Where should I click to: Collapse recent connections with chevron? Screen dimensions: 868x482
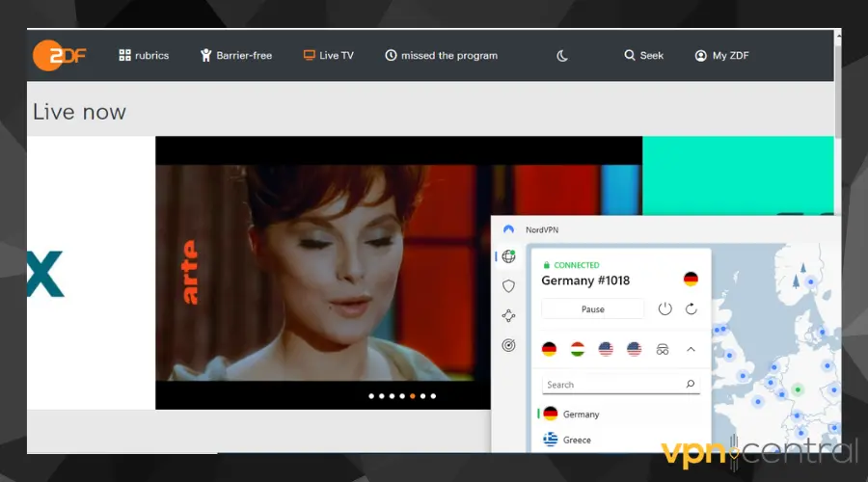[691, 349]
